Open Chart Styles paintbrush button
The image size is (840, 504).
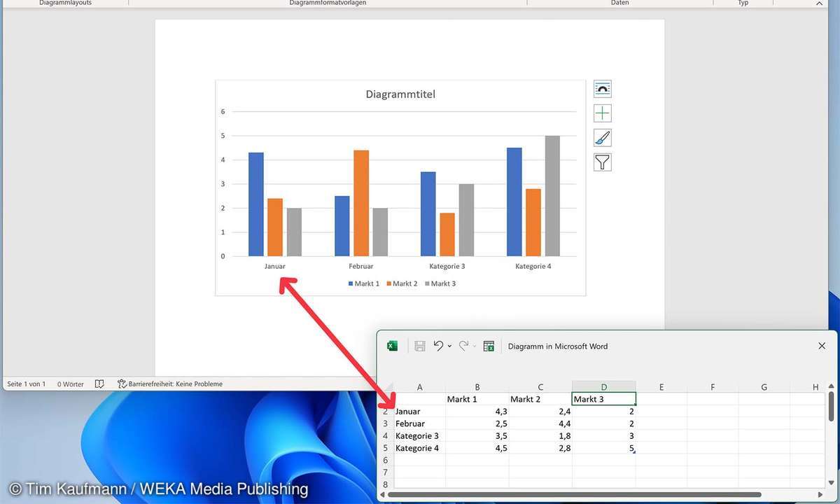[602, 138]
